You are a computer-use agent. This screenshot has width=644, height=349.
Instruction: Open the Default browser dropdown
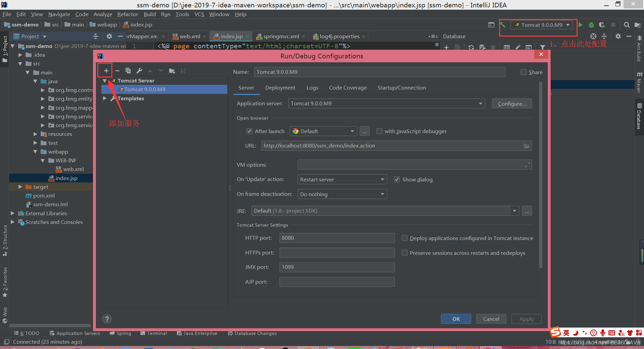click(323, 131)
